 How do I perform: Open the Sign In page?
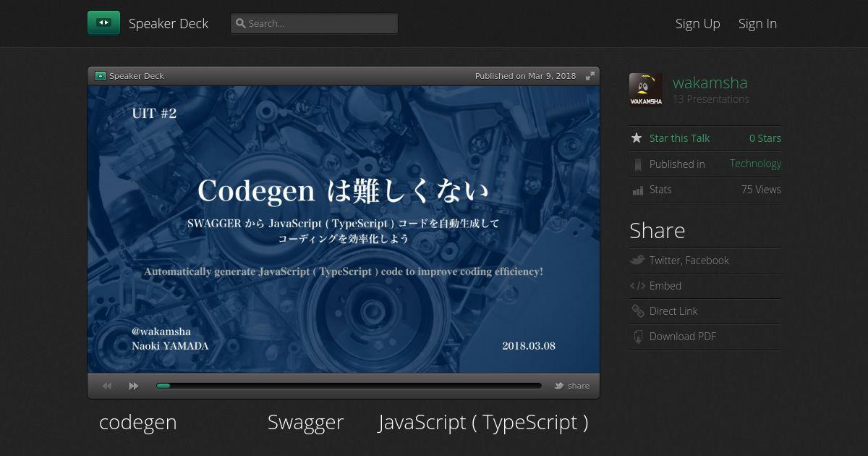pyautogui.click(x=757, y=23)
